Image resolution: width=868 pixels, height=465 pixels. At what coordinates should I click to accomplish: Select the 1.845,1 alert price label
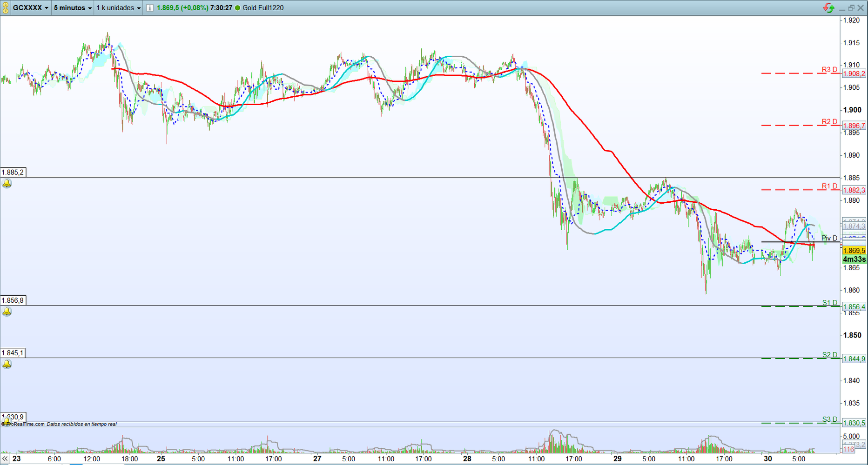click(13, 353)
